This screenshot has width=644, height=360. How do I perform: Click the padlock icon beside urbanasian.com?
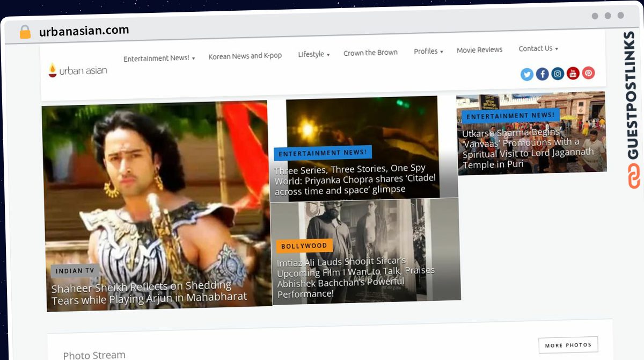pyautogui.click(x=25, y=32)
